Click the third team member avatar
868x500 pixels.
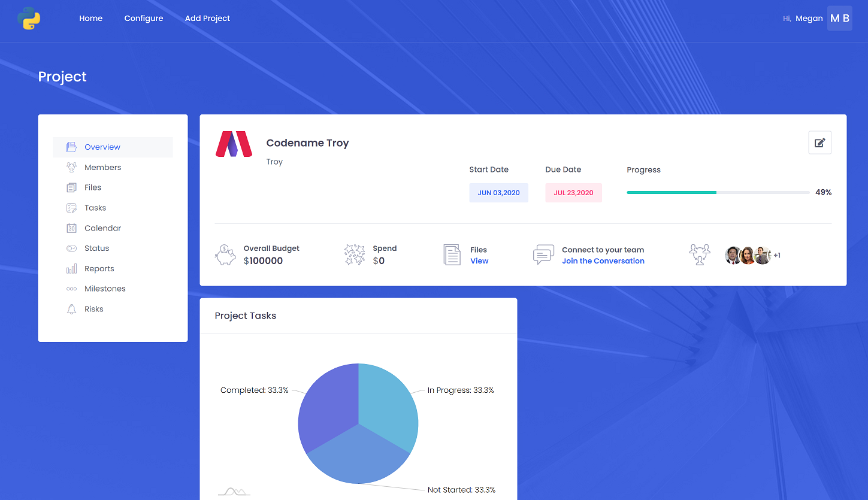coord(762,255)
